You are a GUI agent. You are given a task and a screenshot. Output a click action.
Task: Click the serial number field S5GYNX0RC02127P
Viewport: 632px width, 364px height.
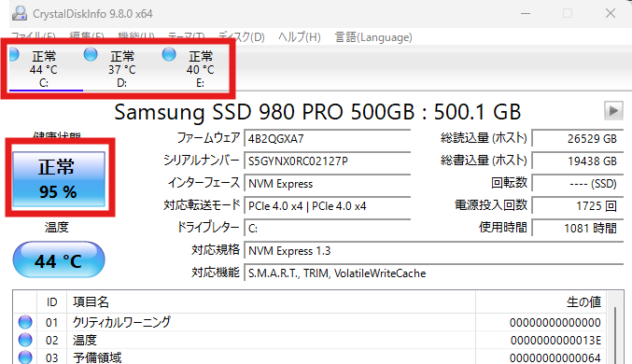[x=328, y=161]
